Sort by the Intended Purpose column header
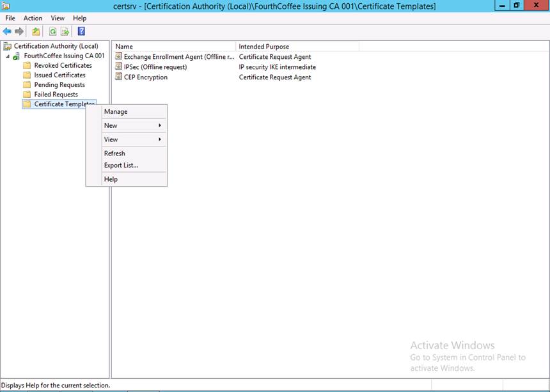 263,47
